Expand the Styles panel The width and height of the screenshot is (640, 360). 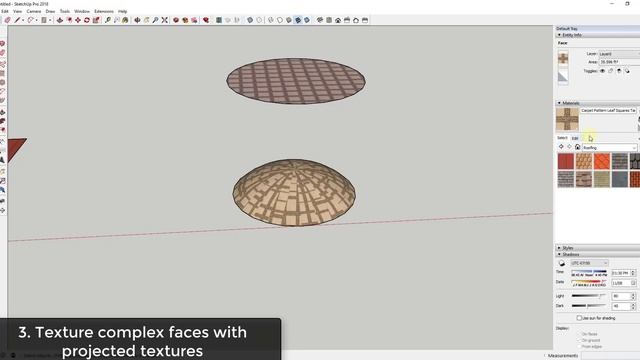click(559, 248)
